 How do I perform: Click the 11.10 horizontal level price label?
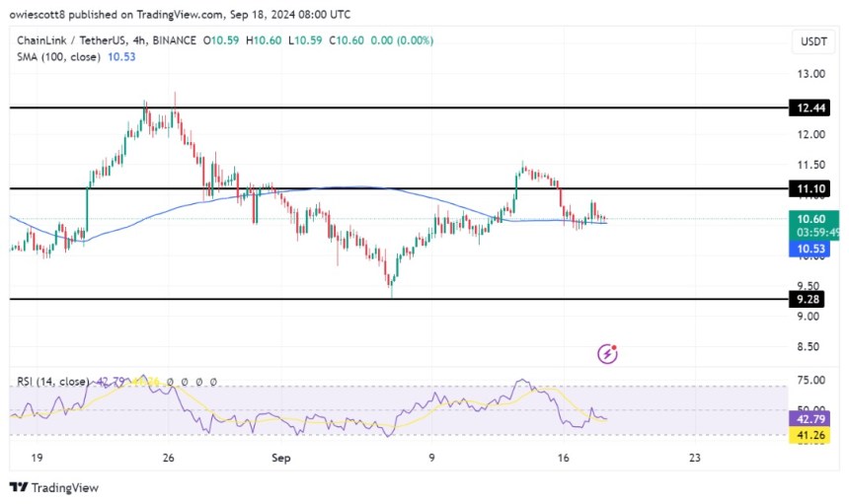pyautogui.click(x=814, y=188)
